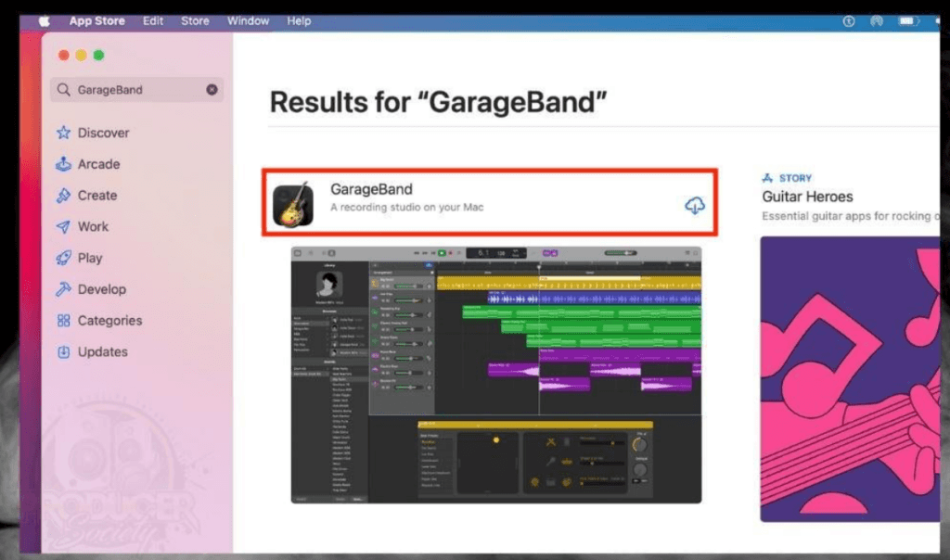Select the Play rocket icon
Viewport: 950px width, 560px height.
(64, 258)
